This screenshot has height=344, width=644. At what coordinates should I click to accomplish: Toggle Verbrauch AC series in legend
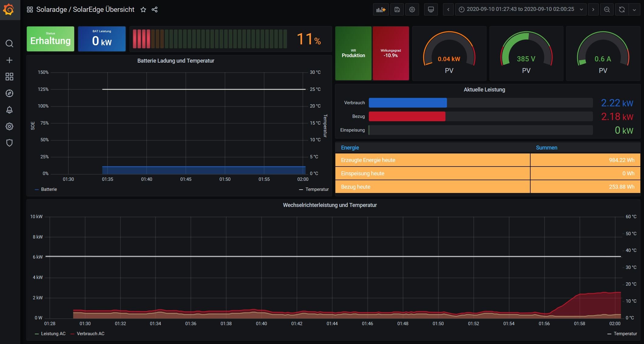click(x=90, y=334)
